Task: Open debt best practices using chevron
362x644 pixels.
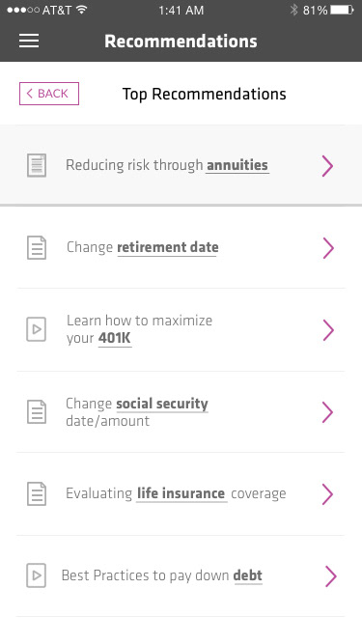Action: tap(330, 576)
